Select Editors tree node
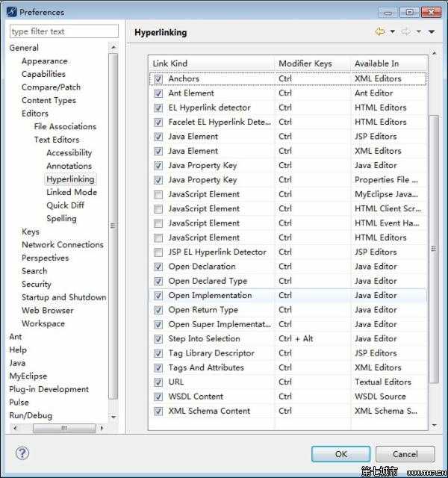Screen dimensions: 448x478 coord(35,114)
